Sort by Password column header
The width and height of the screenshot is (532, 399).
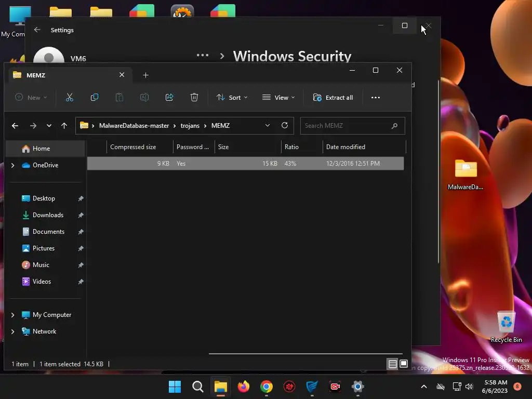pyautogui.click(x=194, y=147)
